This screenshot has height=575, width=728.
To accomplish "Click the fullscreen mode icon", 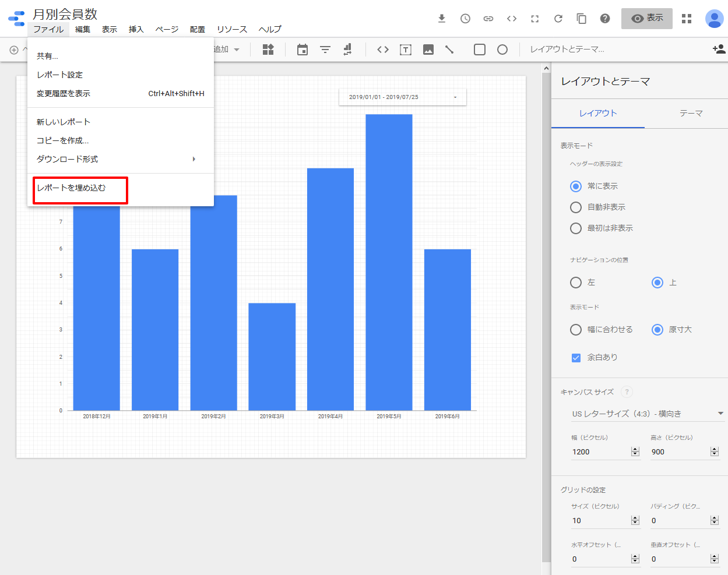I will [535, 19].
